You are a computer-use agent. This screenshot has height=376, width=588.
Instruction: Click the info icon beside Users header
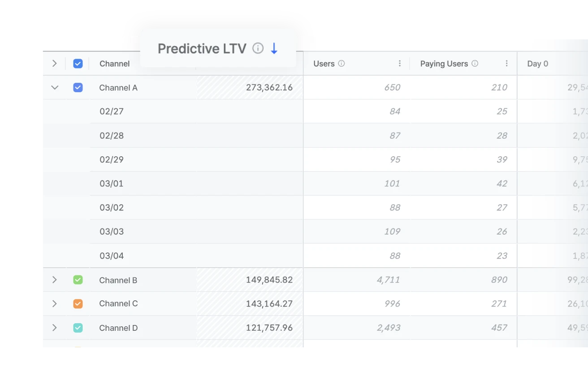[x=342, y=64]
